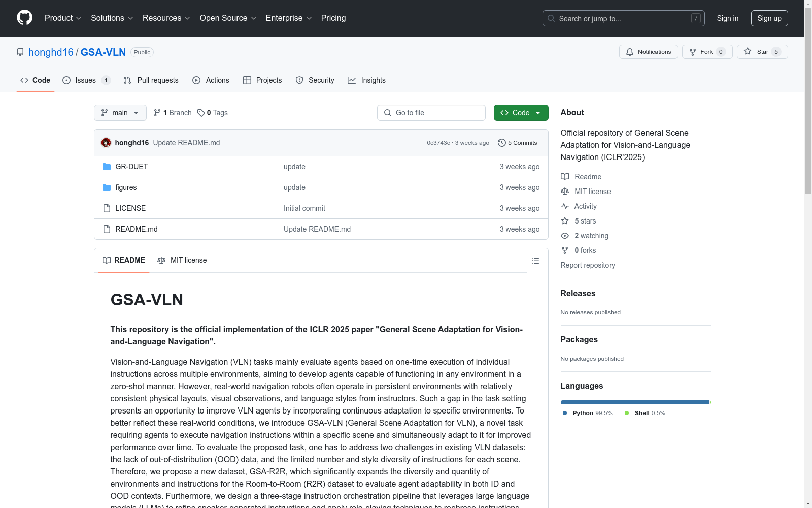Click the LICENSE file icon
Screen dimensions: 812x508
(x=107, y=208)
